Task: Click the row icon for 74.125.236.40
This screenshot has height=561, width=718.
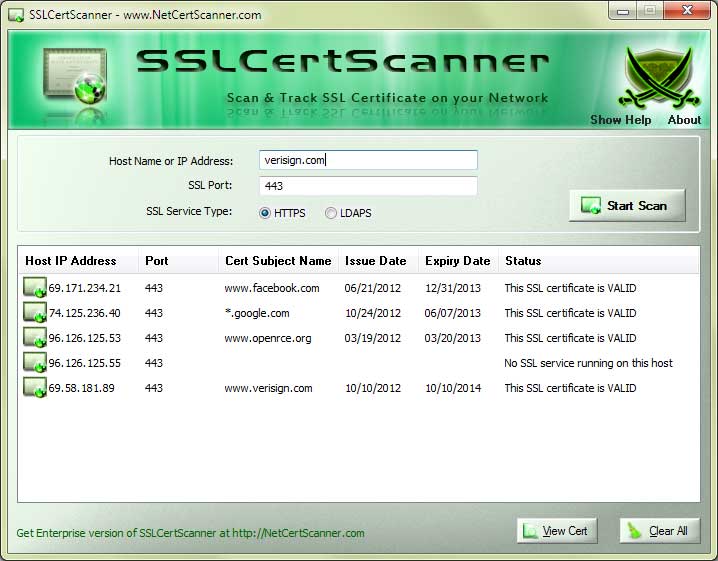Action: coord(35,313)
